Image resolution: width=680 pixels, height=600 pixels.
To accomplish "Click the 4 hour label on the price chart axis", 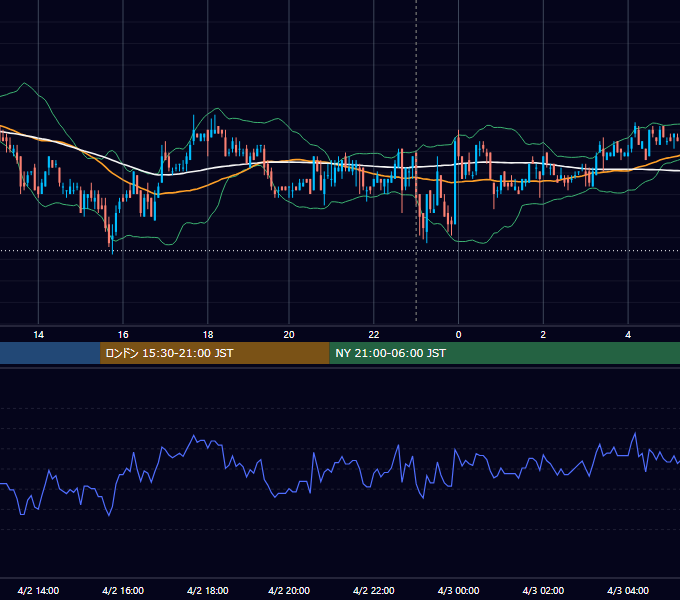I will pyautogui.click(x=628, y=335).
